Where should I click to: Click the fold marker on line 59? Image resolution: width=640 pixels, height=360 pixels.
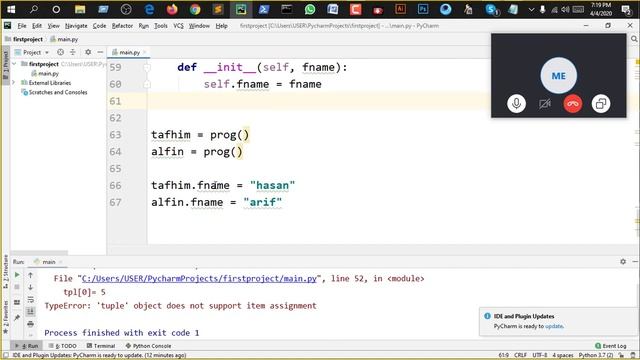pos(147,67)
